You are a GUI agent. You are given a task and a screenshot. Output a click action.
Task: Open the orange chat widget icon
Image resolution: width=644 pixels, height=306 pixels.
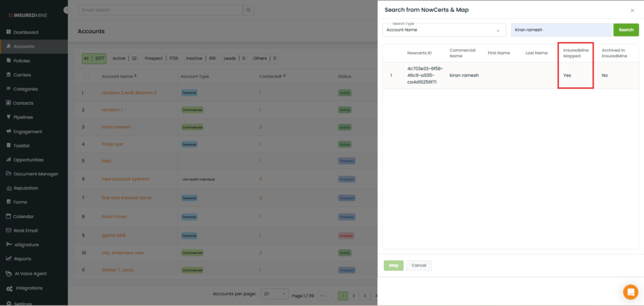[630, 292]
